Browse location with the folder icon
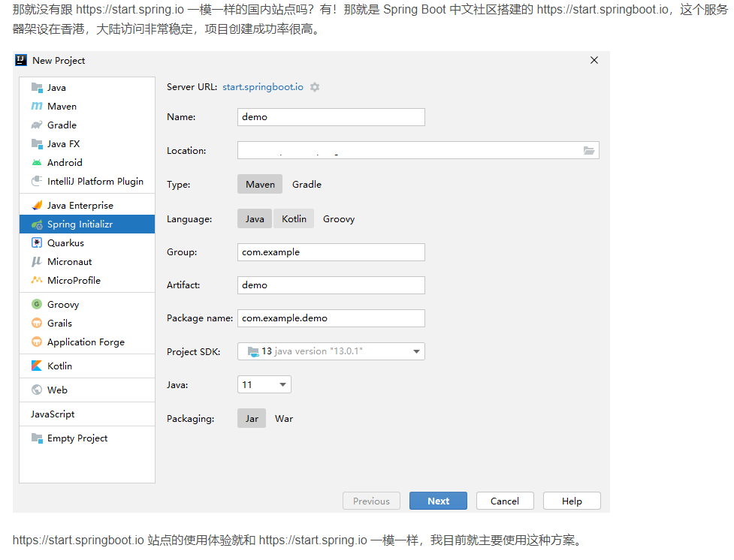The height and width of the screenshot is (560, 734). tap(589, 150)
